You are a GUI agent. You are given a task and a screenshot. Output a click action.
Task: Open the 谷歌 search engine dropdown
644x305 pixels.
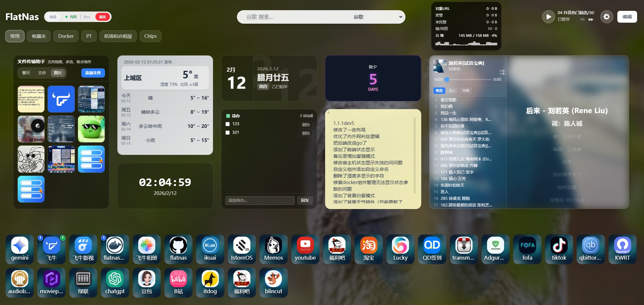377,17
